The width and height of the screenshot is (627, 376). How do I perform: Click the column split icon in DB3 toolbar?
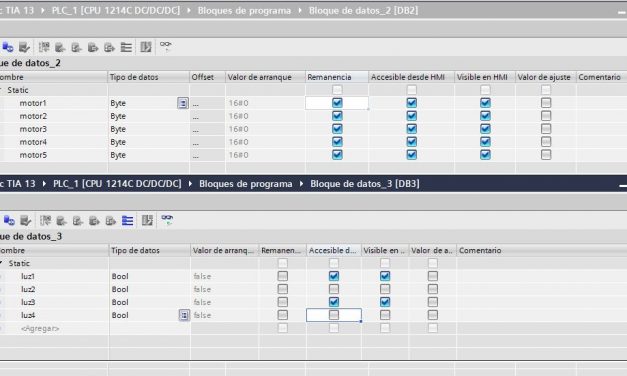pos(147,220)
